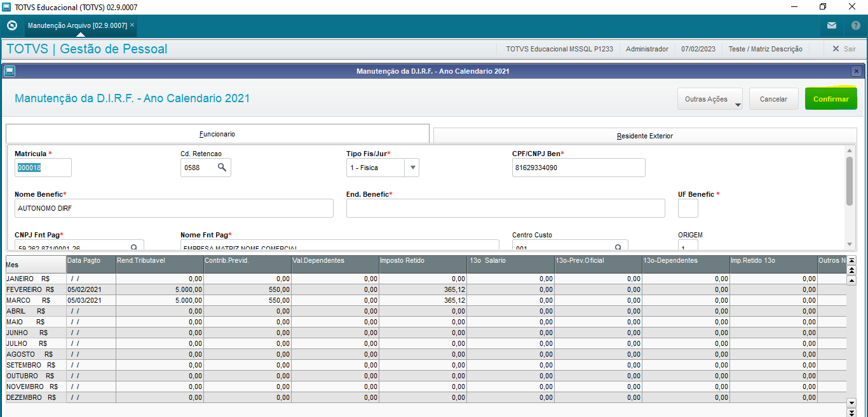Click the Sair button
Viewport: 868px width, 417px height.
[844, 49]
